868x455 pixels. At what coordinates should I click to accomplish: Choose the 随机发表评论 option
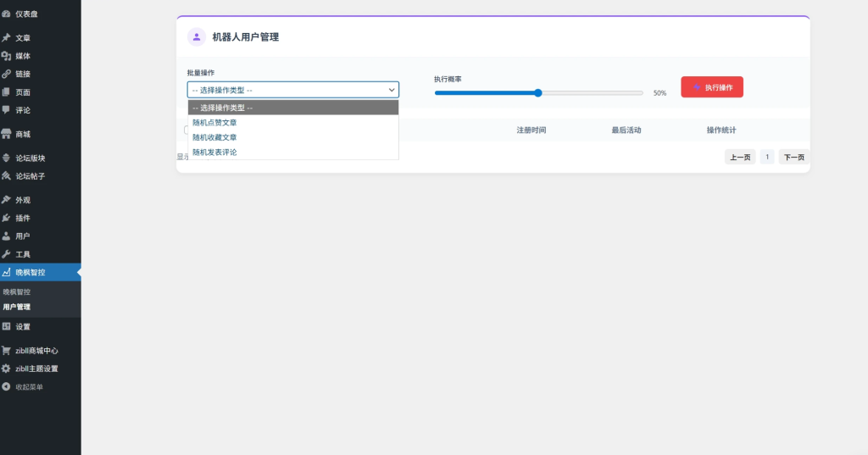293,153
